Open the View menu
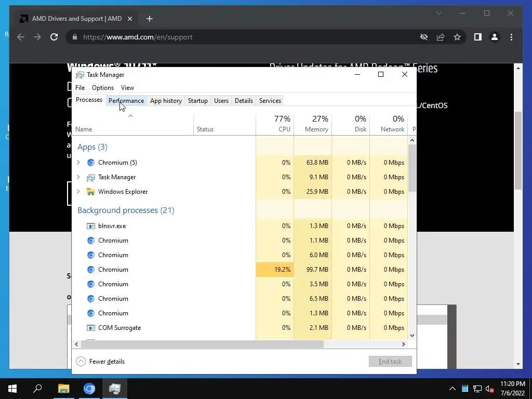The width and height of the screenshot is (532, 399). point(128,88)
